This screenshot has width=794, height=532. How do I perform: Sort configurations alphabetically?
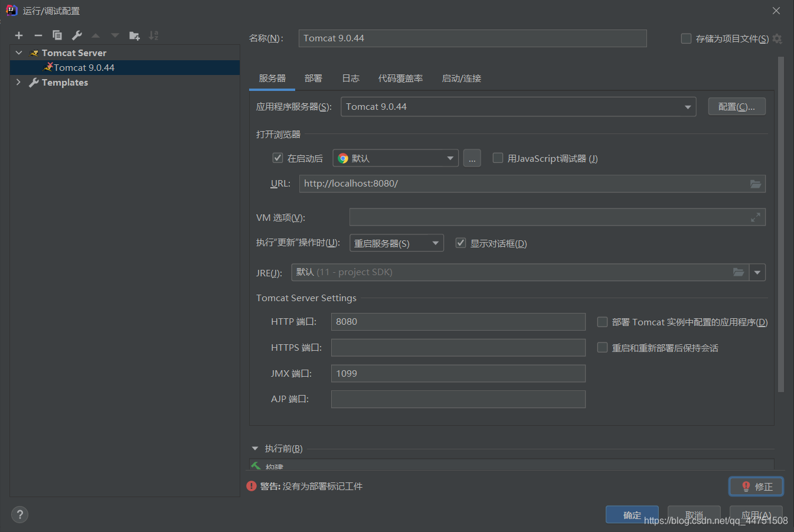coord(153,35)
